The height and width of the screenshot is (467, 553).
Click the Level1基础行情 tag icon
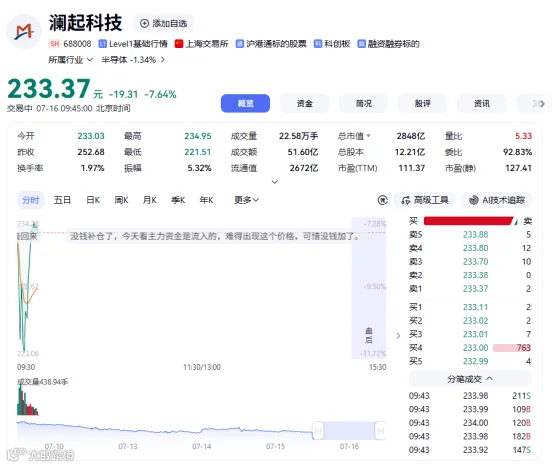pos(103,44)
